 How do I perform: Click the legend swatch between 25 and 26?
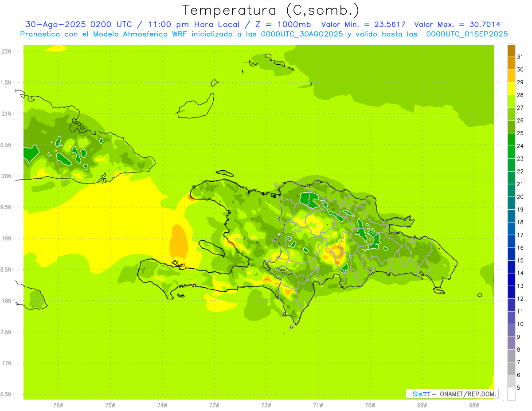511,127
